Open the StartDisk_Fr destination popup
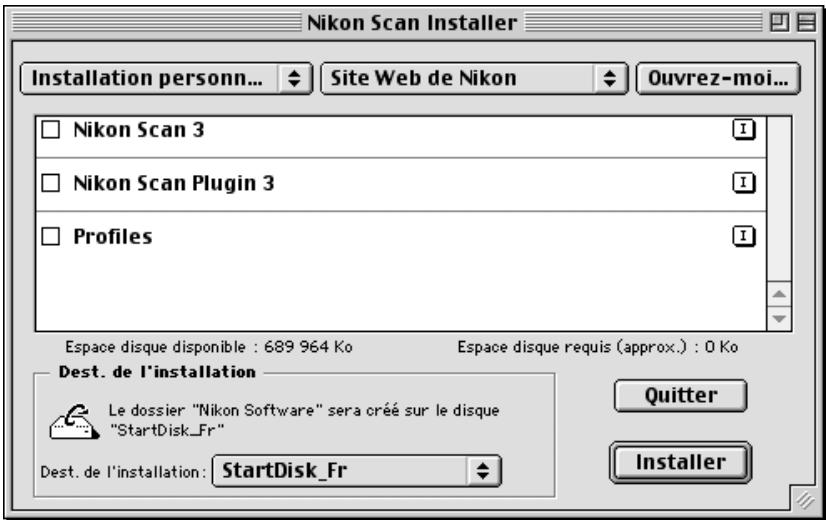The width and height of the screenshot is (826, 520). pos(357,470)
